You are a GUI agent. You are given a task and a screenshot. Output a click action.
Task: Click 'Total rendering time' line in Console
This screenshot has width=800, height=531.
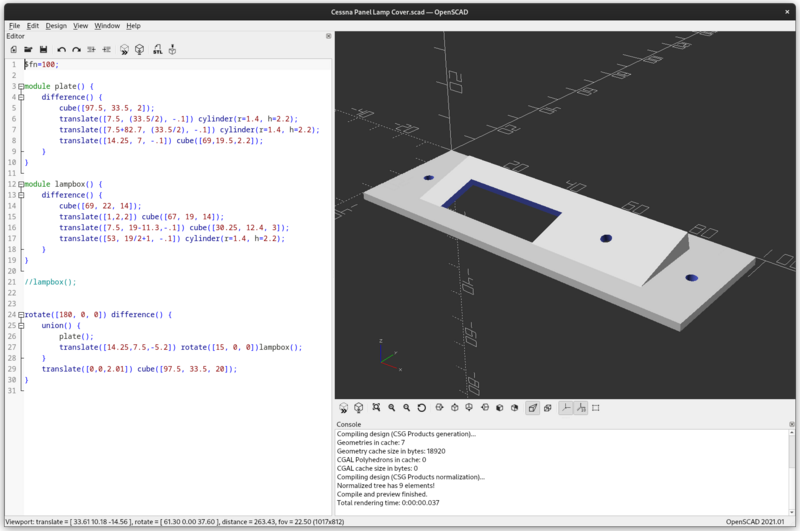coord(388,503)
